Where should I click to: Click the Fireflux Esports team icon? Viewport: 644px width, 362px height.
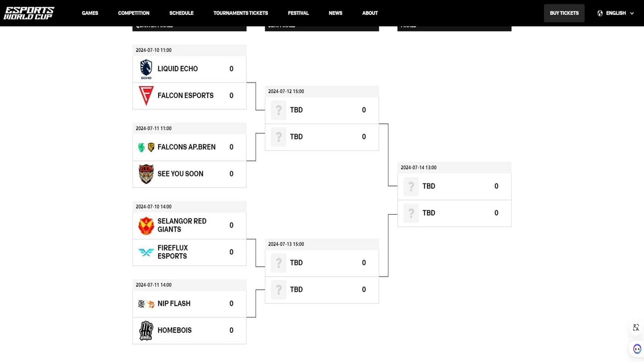[146, 252]
